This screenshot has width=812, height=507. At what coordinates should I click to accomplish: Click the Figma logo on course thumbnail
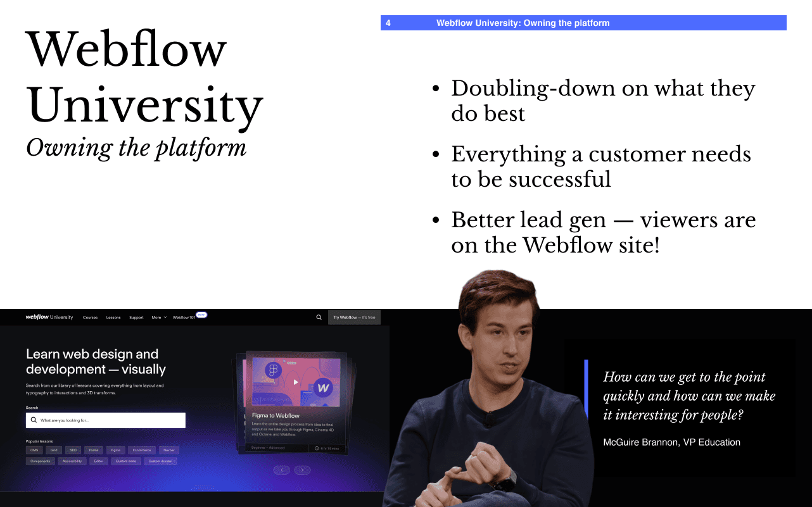coord(274,371)
